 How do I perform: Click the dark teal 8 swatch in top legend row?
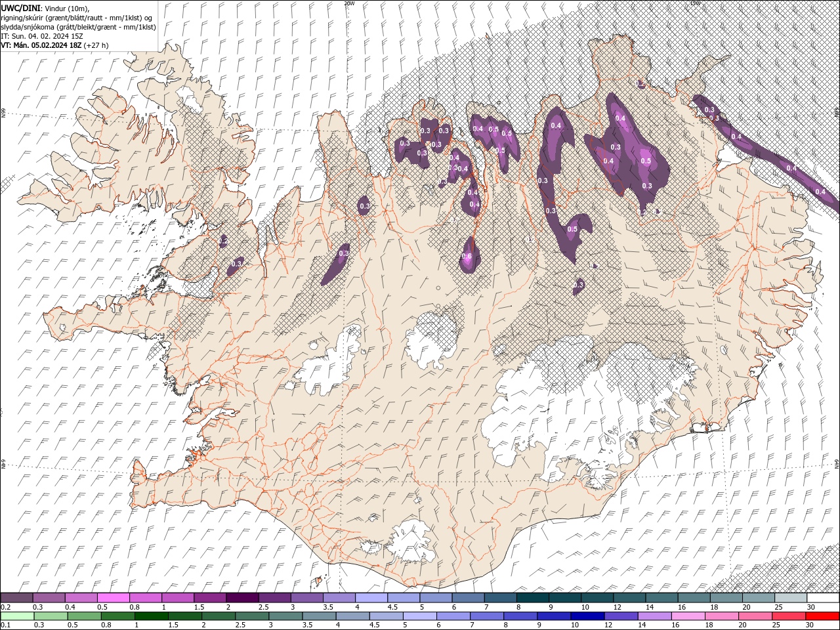point(533,598)
